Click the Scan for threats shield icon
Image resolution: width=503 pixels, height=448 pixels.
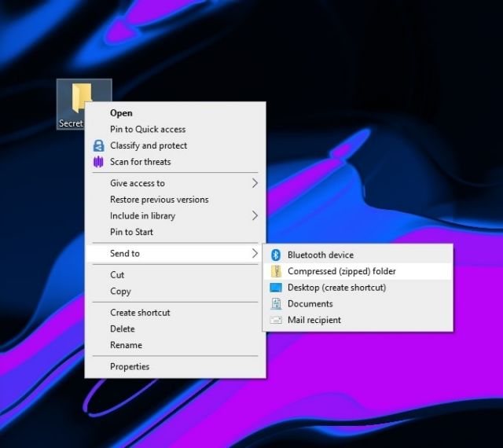pyautogui.click(x=98, y=162)
